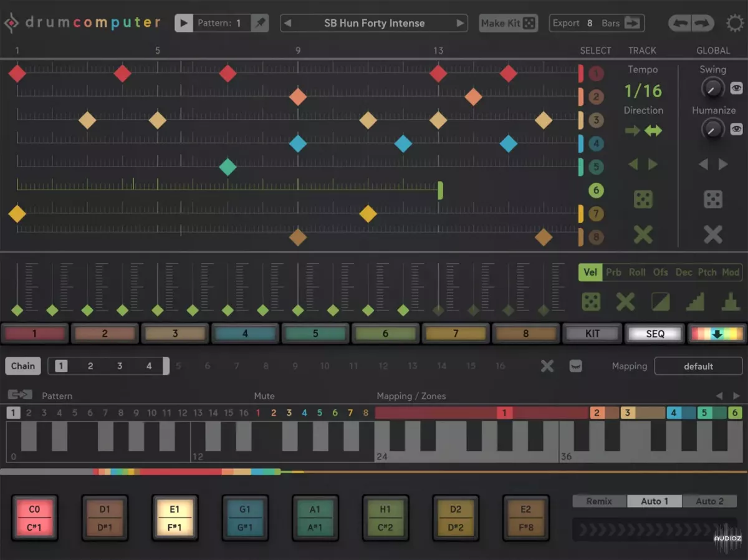Screen dimensions: 748x560
Task: Clear the pattern chain with the X icon
Action: pyautogui.click(x=547, y=366)
